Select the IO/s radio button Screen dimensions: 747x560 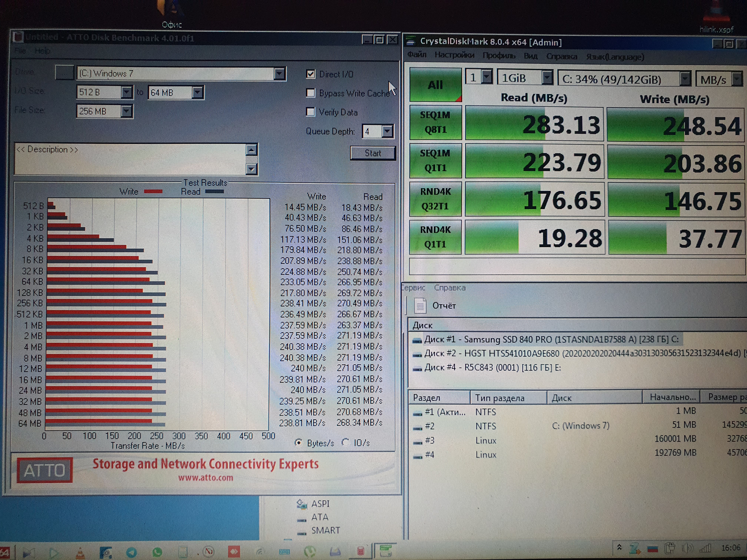pyautogui.click(x=346, y=442)
